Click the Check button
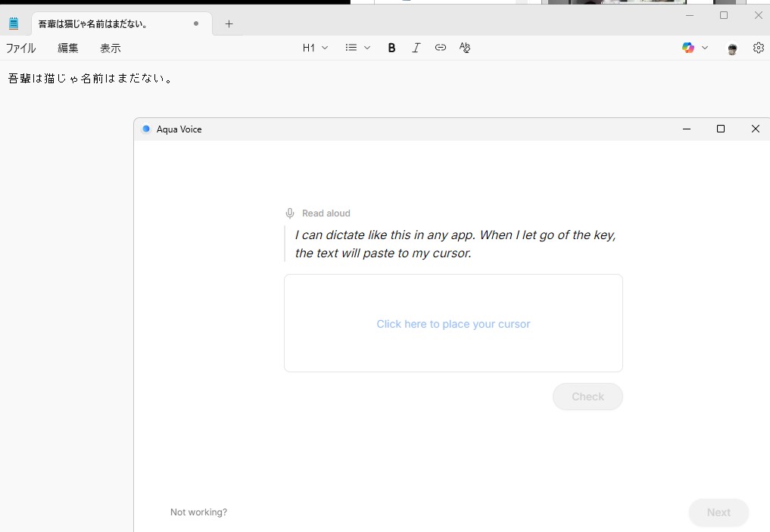 [x=588, y=397]
